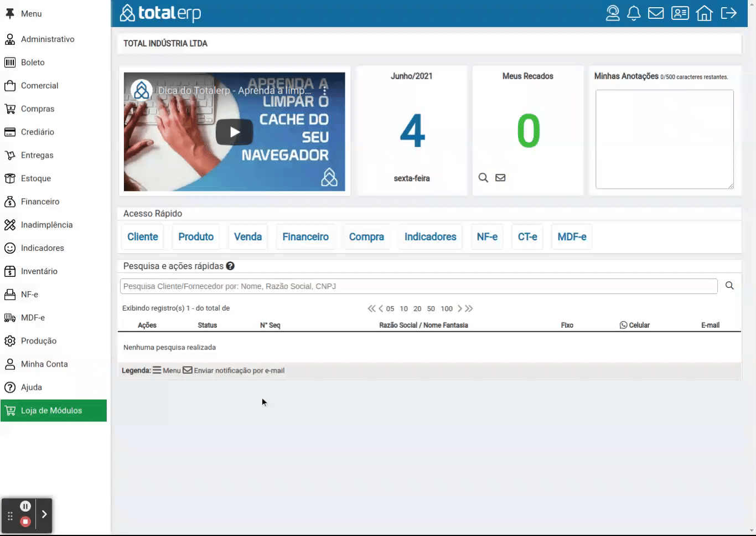Open the MDF-e quick access button
The height and width of the screenshot is (536, 756).
(x=572, y=237)
